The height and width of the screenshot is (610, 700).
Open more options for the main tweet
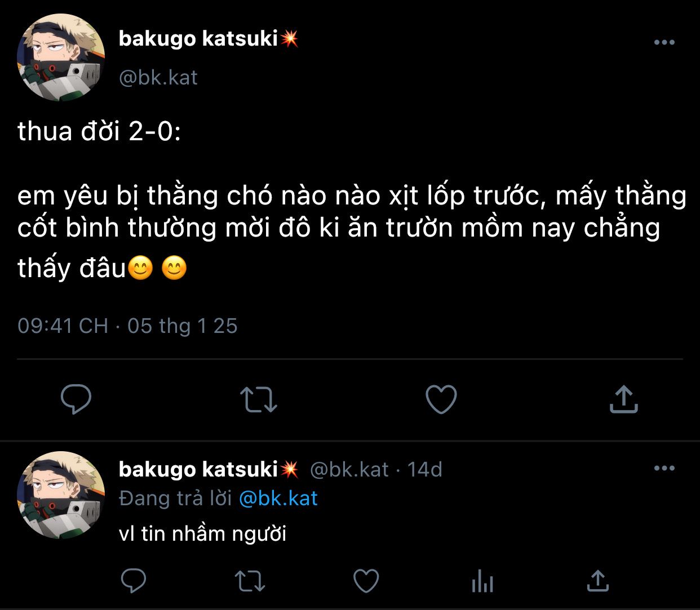tap(664, 42)
